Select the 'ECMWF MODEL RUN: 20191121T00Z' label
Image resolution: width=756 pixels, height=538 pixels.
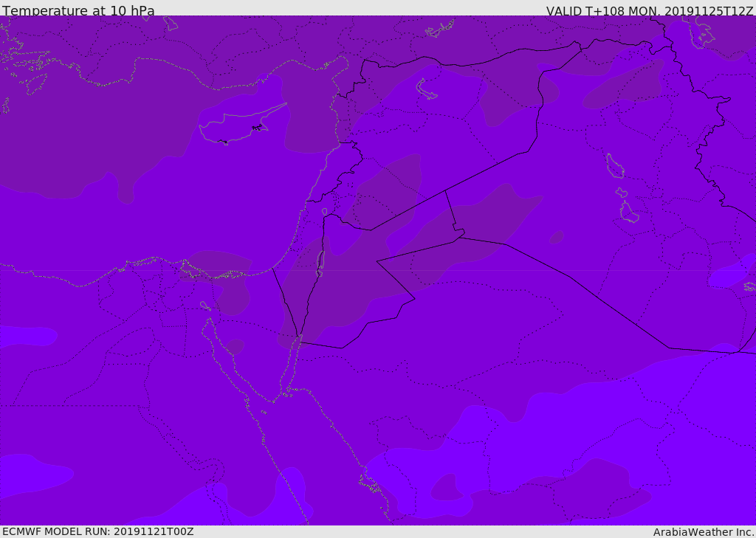tap(98, 532)
